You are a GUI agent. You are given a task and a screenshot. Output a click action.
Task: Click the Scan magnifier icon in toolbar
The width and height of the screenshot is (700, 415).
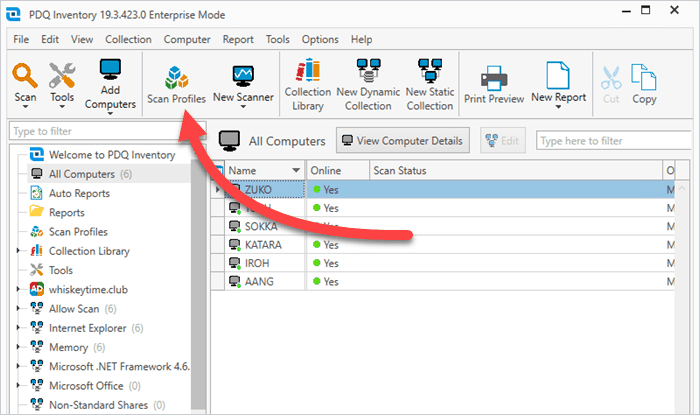[25, 76]
